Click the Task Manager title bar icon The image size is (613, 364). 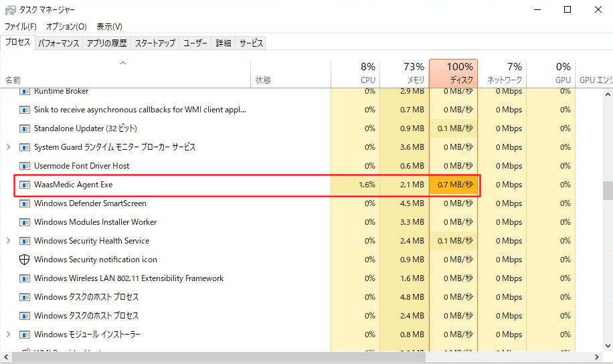10,10
